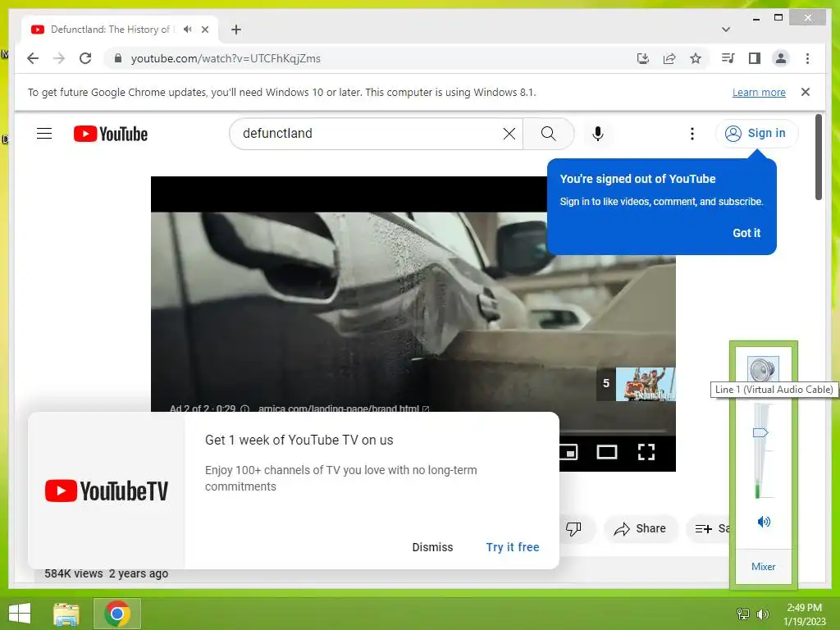Open Learn more link in update notice
Screen dimensions: 840x630
coord(759,92)
